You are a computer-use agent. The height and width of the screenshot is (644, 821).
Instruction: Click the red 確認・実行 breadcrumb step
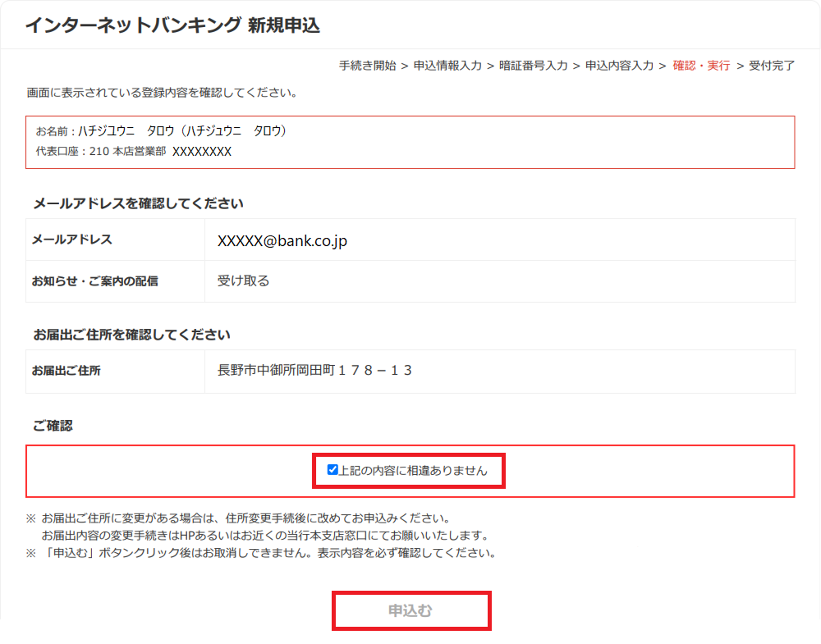(x=701, y=66)
